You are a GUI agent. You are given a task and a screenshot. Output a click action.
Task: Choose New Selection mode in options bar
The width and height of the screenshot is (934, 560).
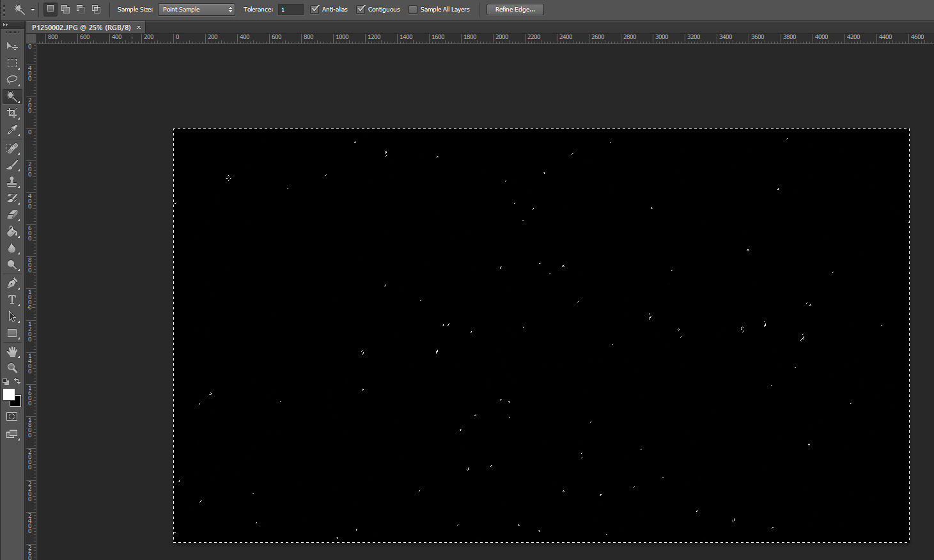coord(50,9)
